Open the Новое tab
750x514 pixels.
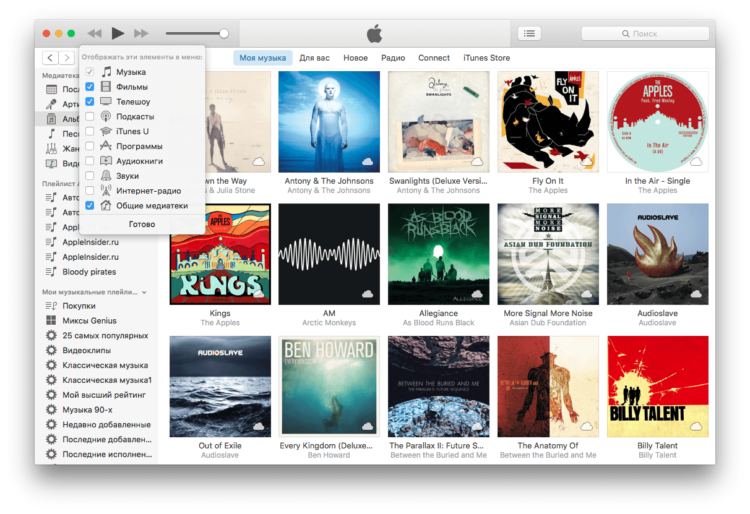(355, 58)
